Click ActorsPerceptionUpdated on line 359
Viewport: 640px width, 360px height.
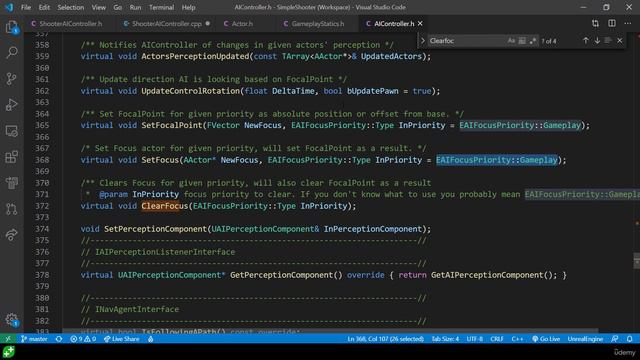pos(195,56)
